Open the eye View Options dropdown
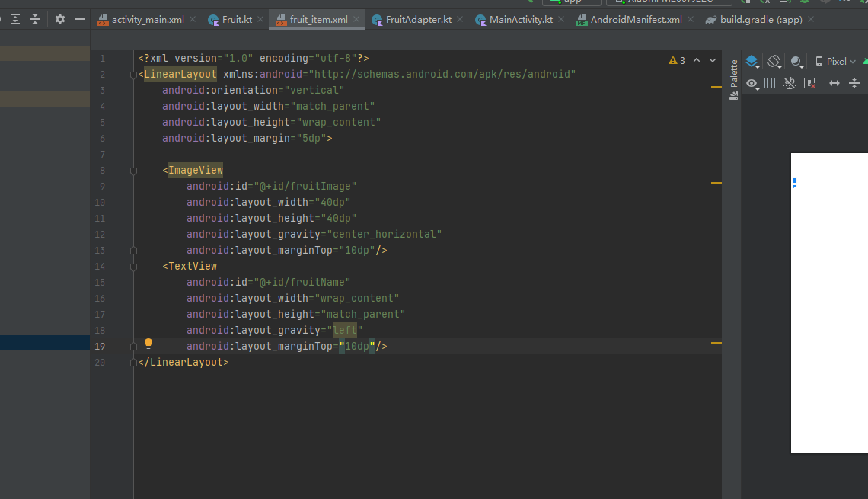Image resolution: width=868 pixels, height=499 pixels. pyautogui.click(x=752, y=84)
